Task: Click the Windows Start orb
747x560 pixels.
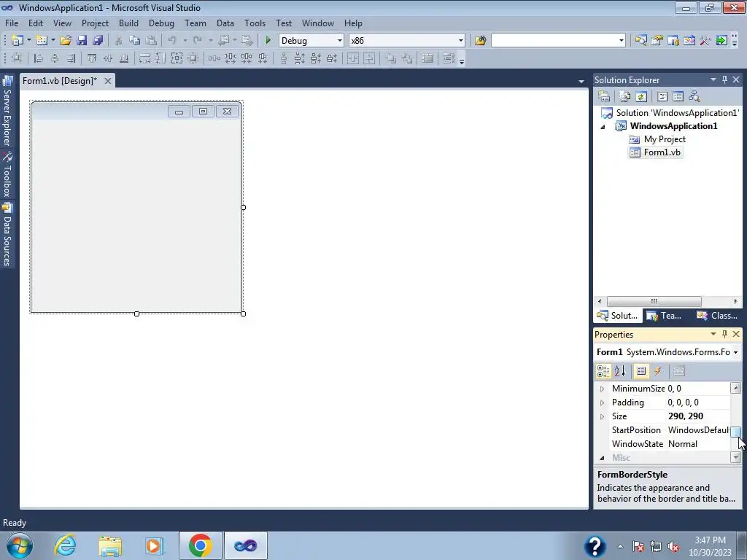Action: tap(20, 545)
